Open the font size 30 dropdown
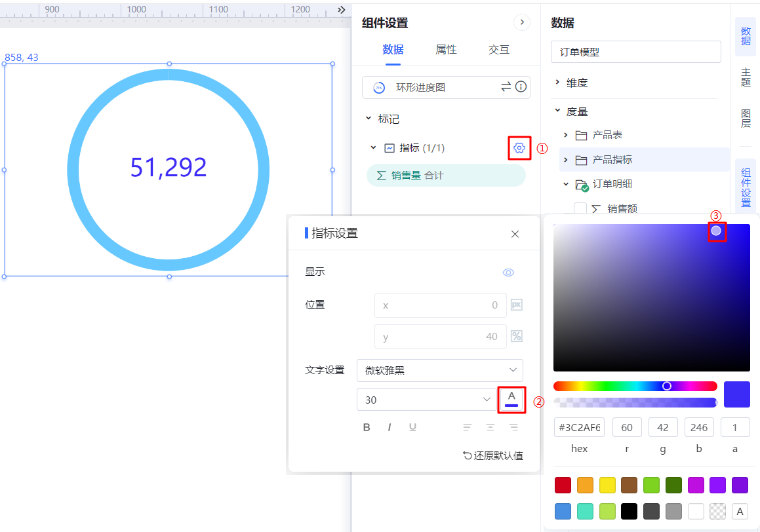 coord(427,400)
